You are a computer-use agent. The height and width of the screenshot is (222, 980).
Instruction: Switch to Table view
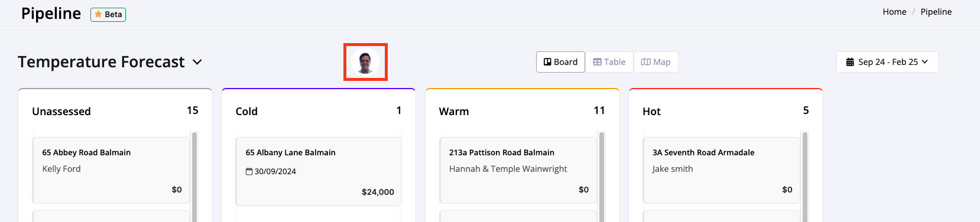(609, 62)
